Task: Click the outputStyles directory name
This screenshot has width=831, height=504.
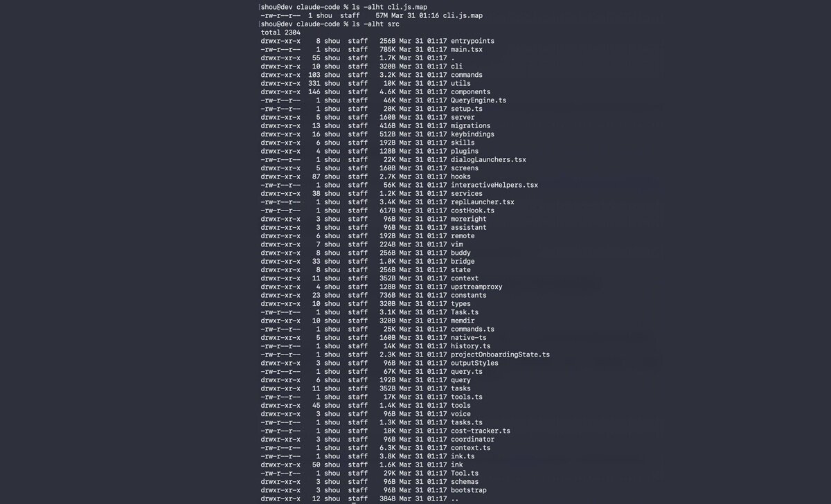Action: (x=474, y=363)
